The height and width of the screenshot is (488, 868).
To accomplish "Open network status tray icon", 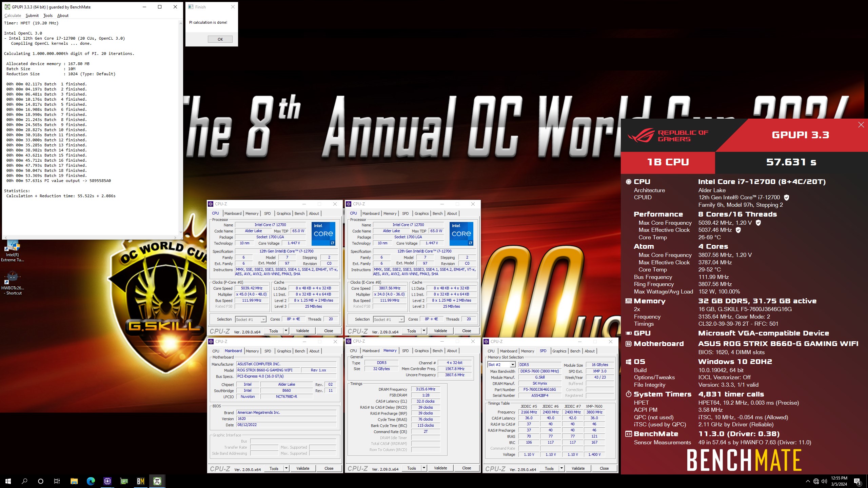I will click(816, 481).
